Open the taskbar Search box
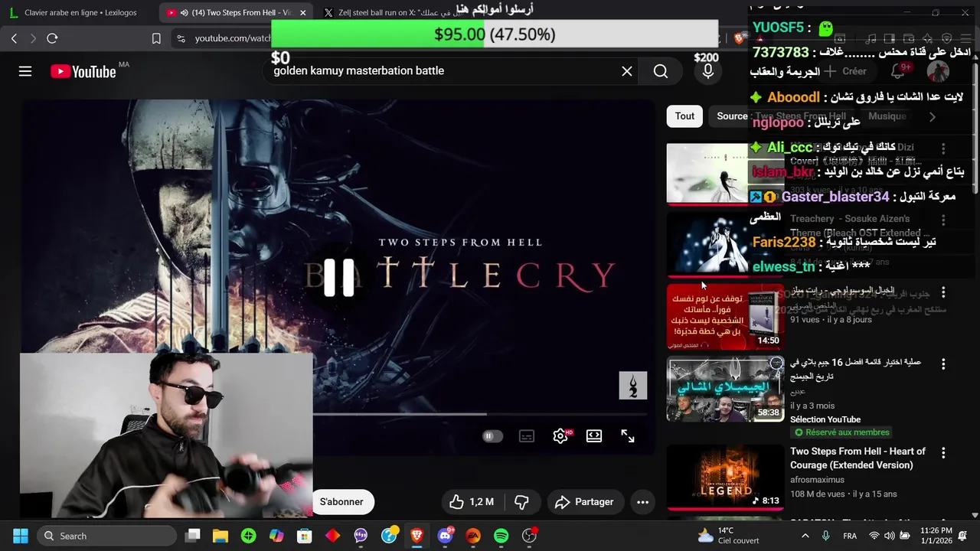The width and height of the screenshot is (980, 551). pos(107,536)
